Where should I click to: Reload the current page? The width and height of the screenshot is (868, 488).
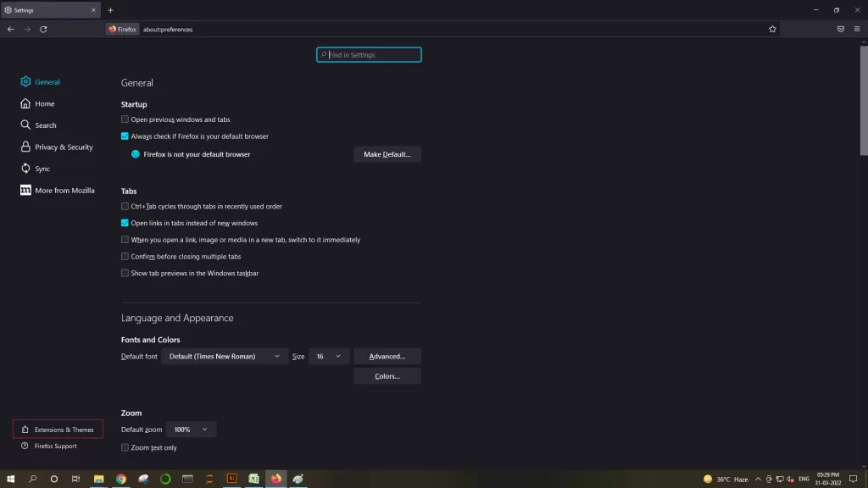pyautogui.click(x=43, y=30)
